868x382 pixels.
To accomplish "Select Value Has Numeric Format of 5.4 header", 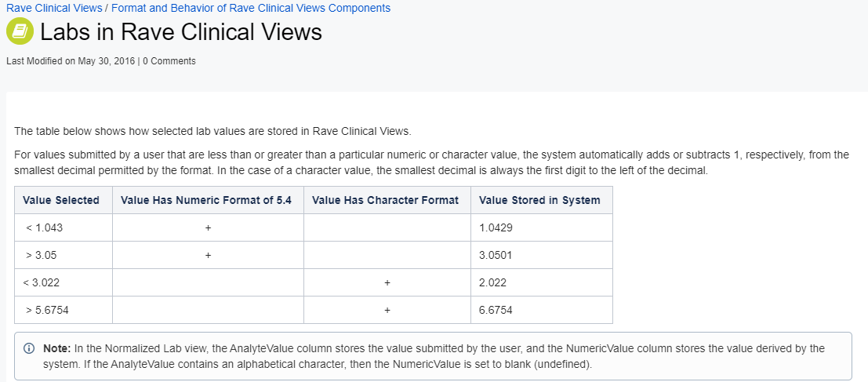I will coord(206,200).
